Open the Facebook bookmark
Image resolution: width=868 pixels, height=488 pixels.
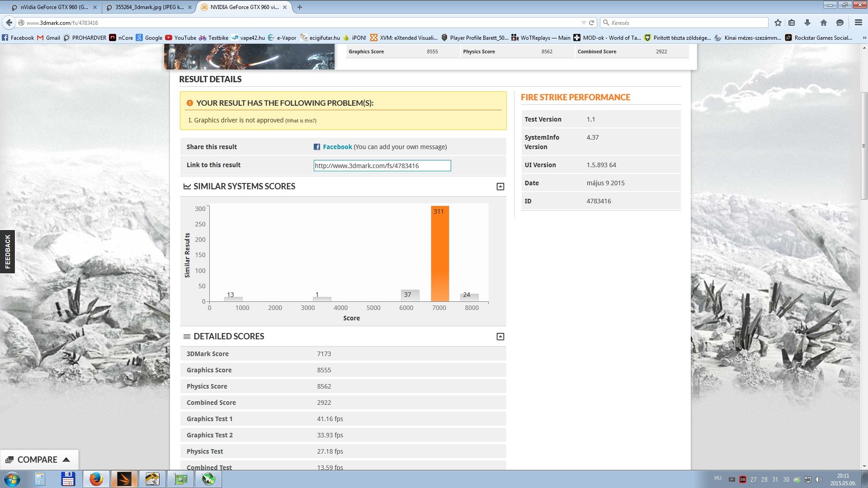[x=18, y=38]
